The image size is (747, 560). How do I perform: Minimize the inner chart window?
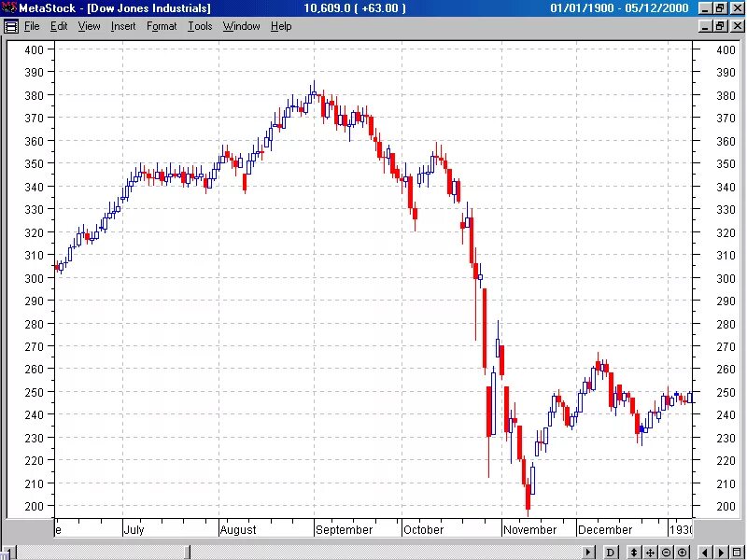706,26
